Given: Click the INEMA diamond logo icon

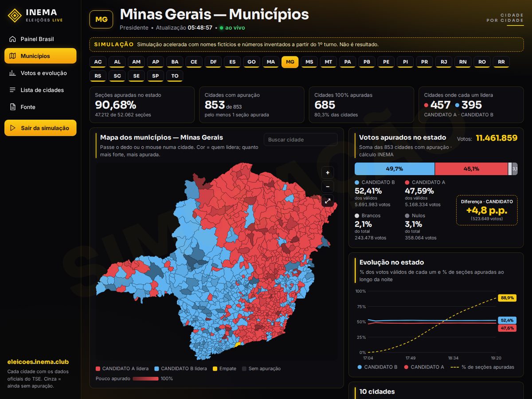Looking at the screenshot, I should click(x=15, y=16).
